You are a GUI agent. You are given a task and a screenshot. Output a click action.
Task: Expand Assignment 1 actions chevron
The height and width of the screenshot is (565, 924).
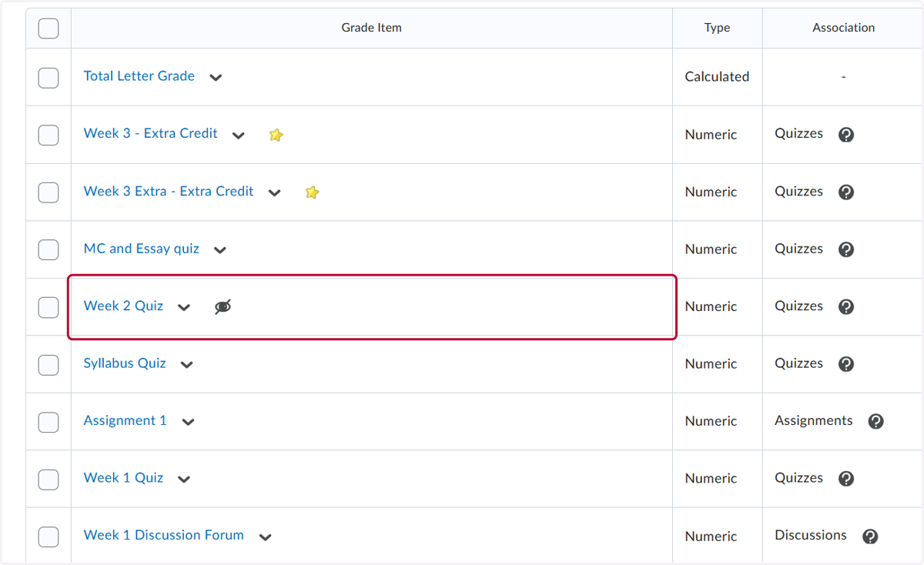click(189, 422)
